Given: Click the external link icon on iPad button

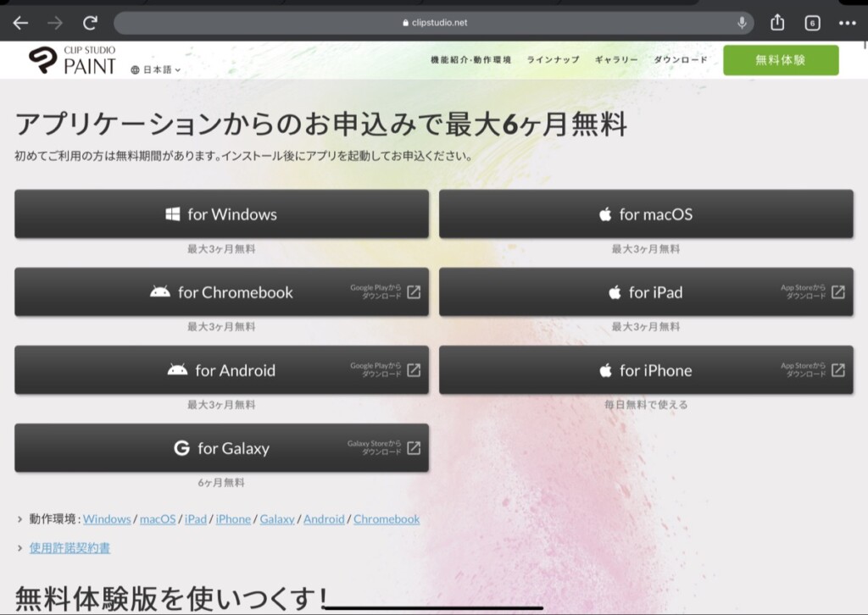Looking at the screenshot, I should (838, 292).
